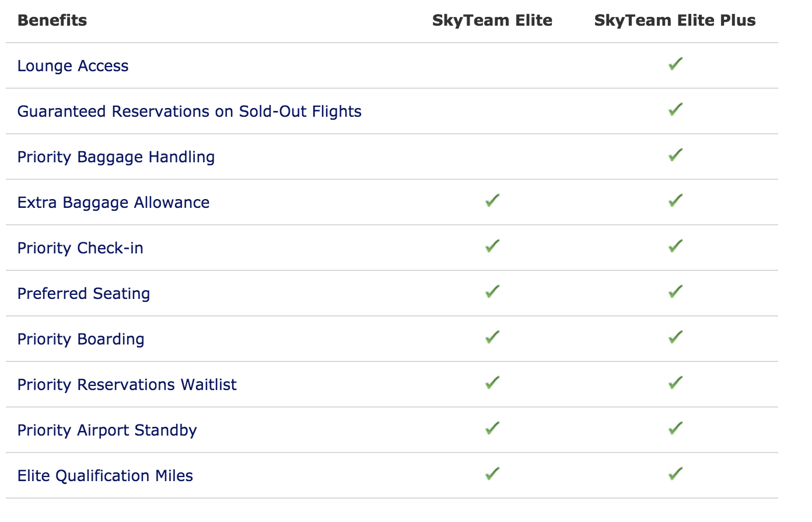Click the Elite Qualification Miles link
Viewport: 812px width, 522px height.
(105, 476)
